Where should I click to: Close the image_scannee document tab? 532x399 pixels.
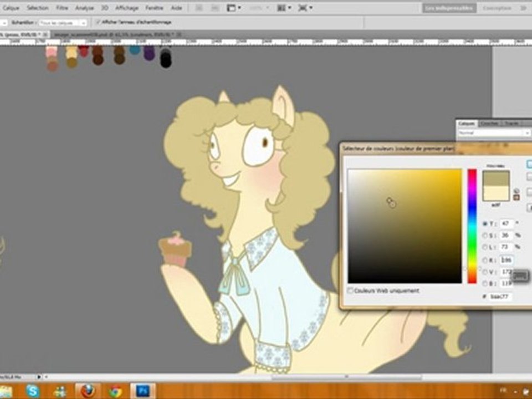point(179,34)
